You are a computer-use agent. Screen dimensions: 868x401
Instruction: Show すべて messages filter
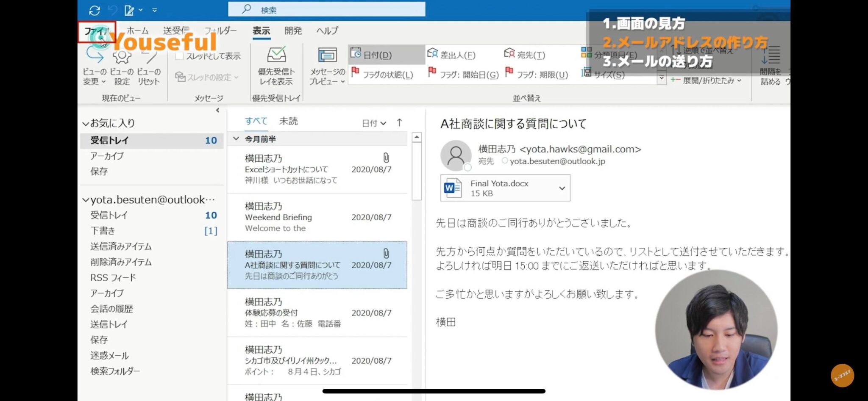coord(256,121)
